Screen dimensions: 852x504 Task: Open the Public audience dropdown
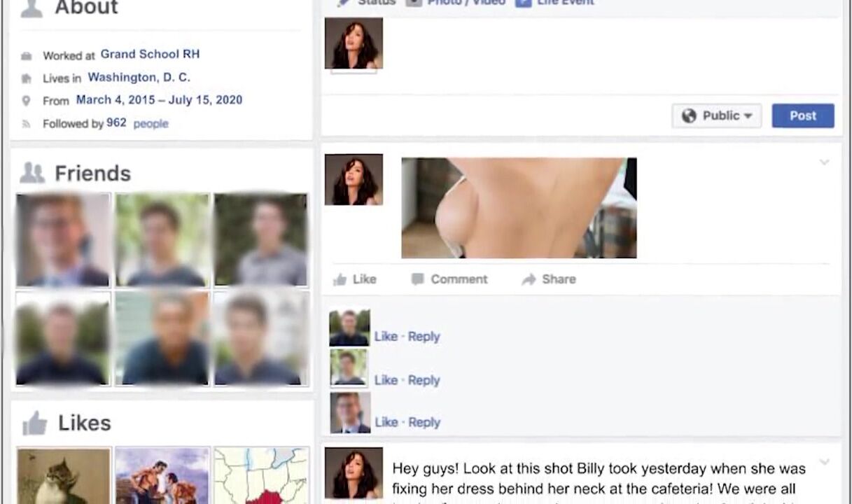716,116
